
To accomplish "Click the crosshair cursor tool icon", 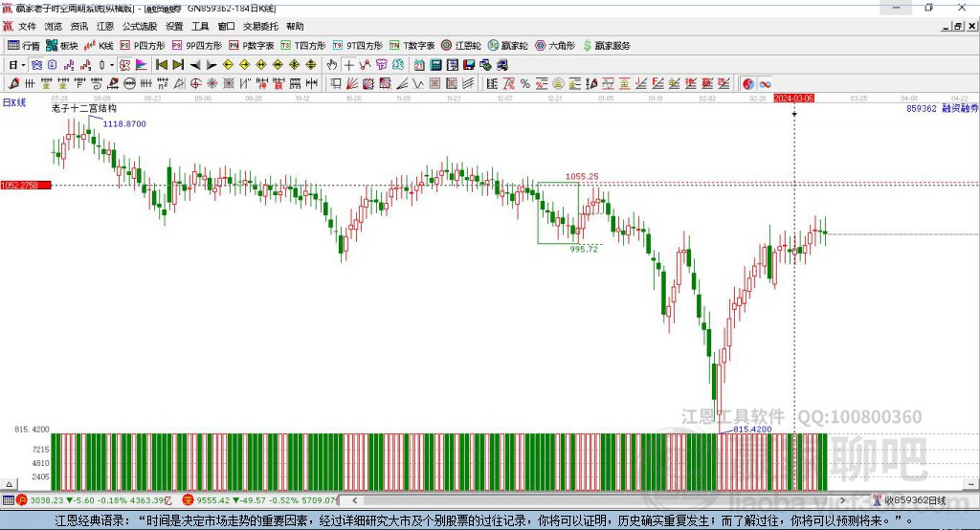I will [349, 64].
